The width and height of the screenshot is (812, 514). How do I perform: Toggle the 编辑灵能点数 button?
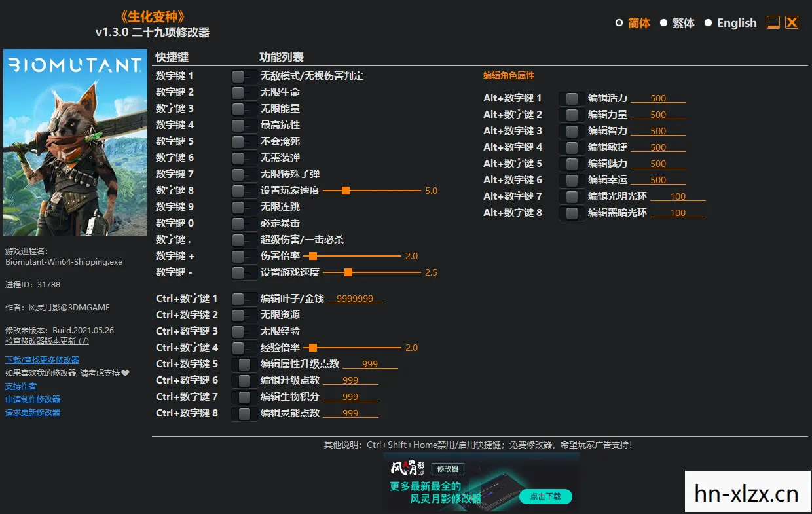pyautogui.click(x=244, y=413)
